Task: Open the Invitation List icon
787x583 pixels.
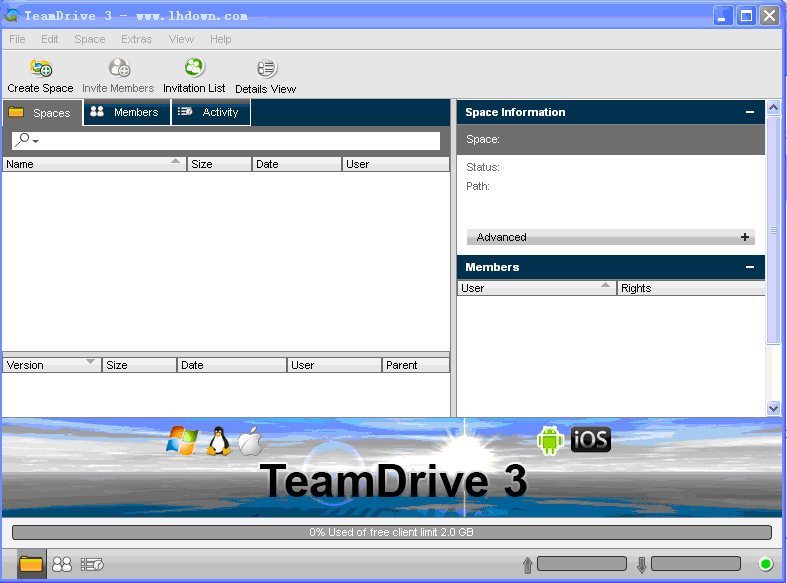Action: 194,67
